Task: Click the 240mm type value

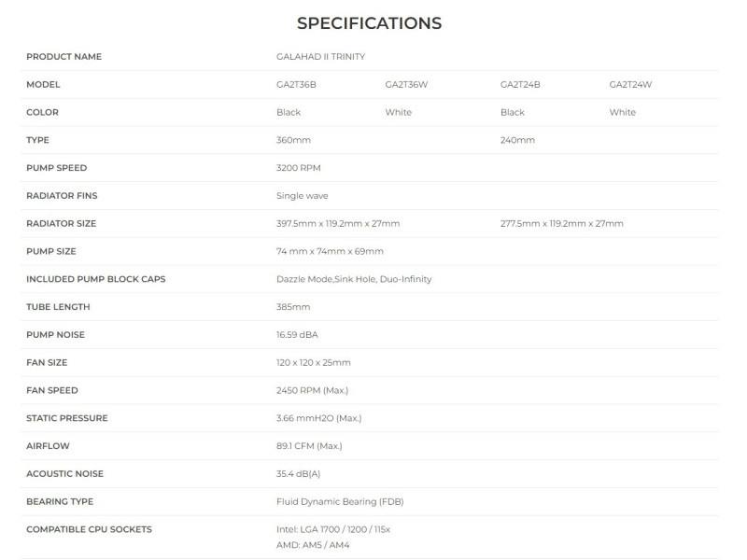Action: pyautogui.click(x=518, y=140)
